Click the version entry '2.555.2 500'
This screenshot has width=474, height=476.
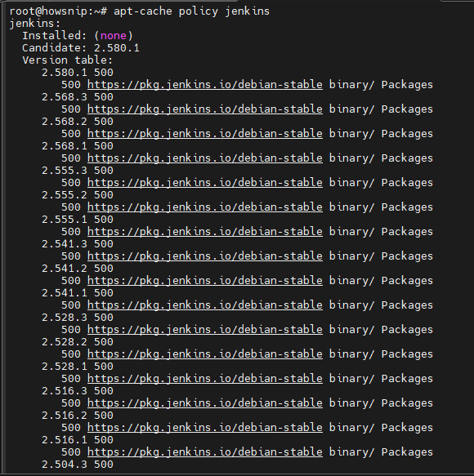coord(78,195)
